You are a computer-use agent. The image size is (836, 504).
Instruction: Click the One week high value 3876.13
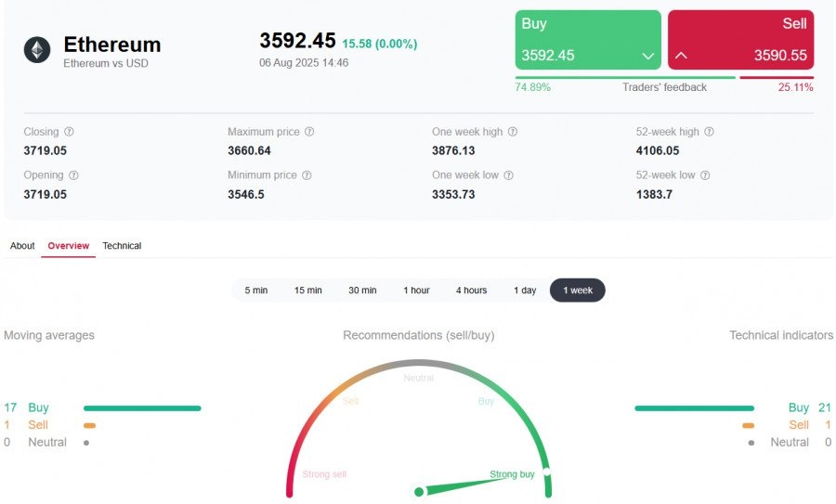[453, 150]
